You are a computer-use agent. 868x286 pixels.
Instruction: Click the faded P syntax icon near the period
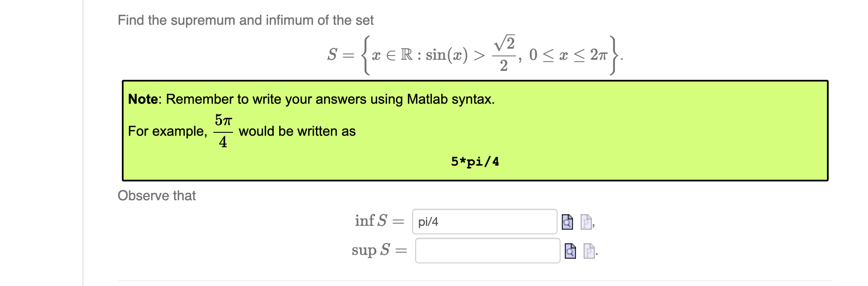[590, 252]
